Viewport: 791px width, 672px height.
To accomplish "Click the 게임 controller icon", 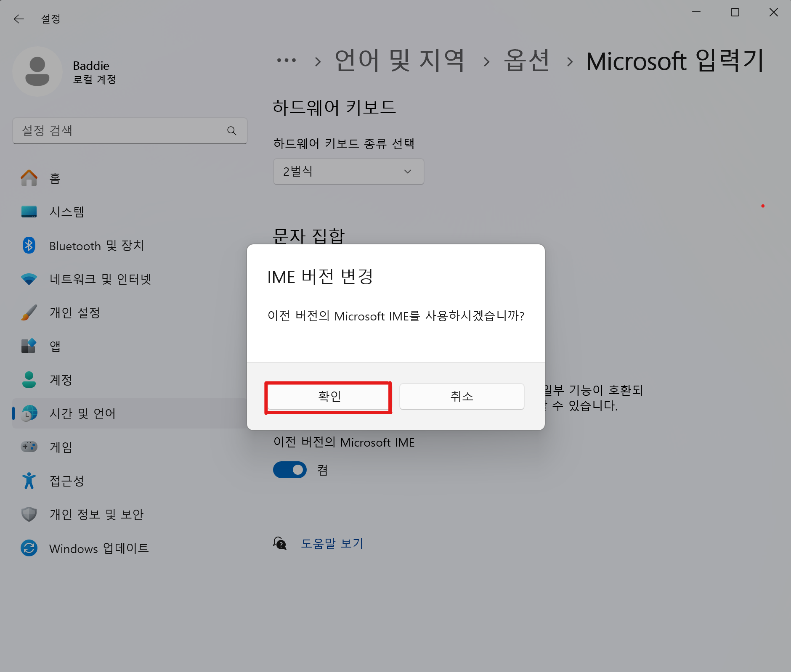I will coord(29,447).
